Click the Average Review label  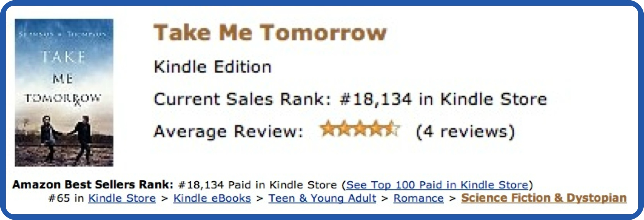click(x=229, y=132)
